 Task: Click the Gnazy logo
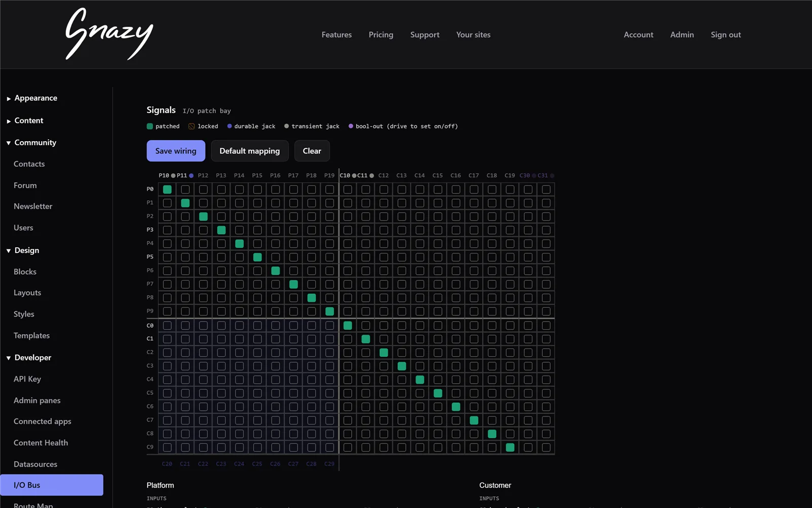click(x=109, y=34)
